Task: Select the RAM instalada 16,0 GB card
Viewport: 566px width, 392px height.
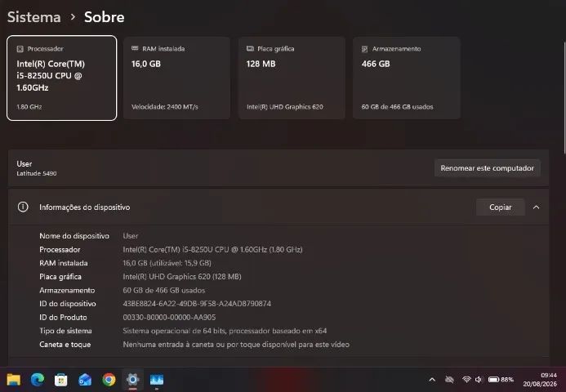Action: pos(176,78)
